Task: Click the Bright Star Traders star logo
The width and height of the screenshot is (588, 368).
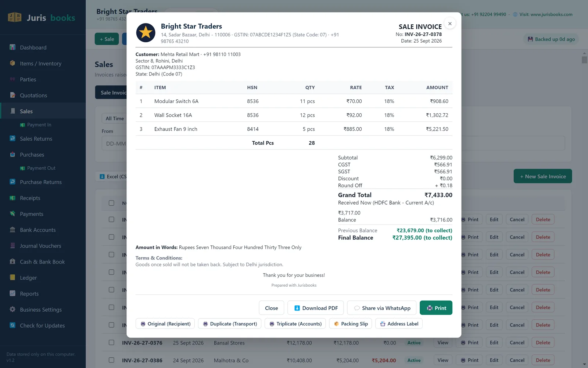Action: pos(146,33)
